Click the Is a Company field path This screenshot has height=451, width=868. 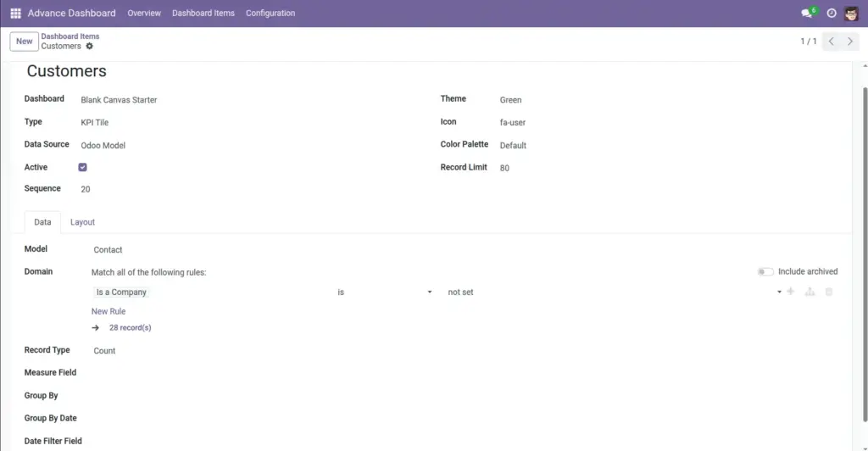click(x=121, y=292)
